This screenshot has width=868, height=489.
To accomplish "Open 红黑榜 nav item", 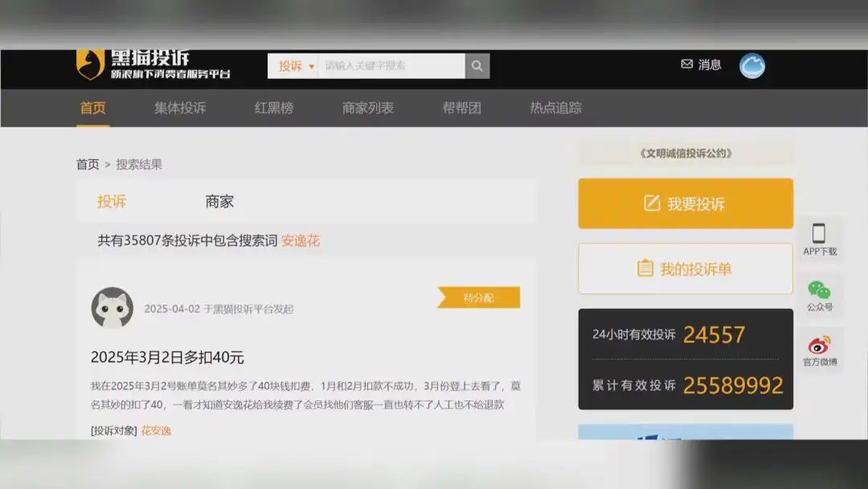I will [274, 108].
